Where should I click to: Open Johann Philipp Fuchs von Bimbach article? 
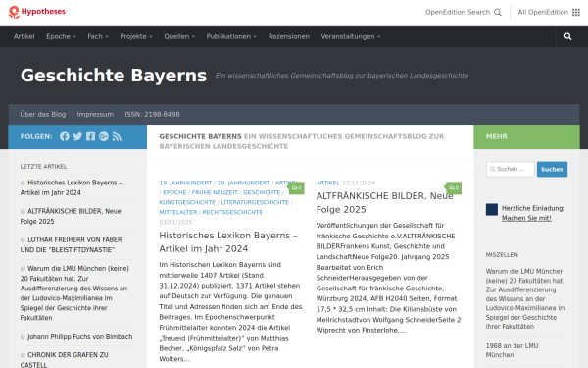click(x=80, y=336)
